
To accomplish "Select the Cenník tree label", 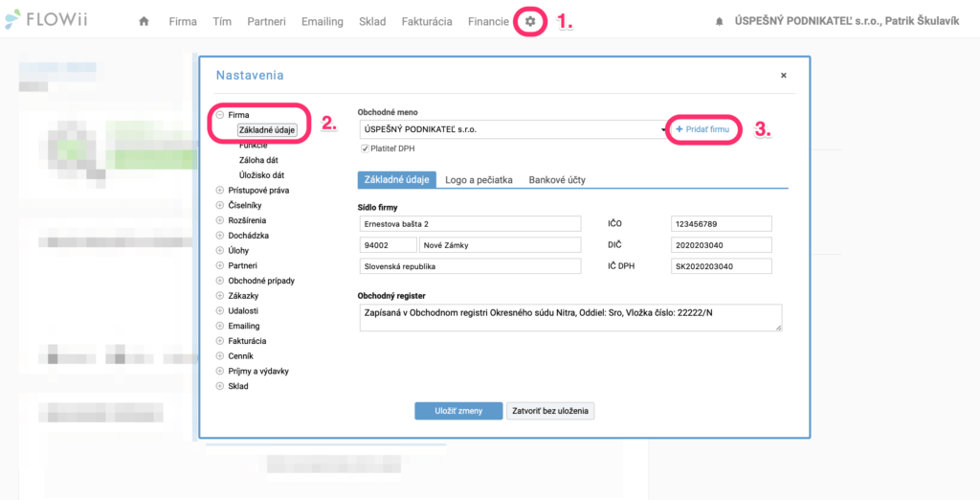I will point(240,356).
